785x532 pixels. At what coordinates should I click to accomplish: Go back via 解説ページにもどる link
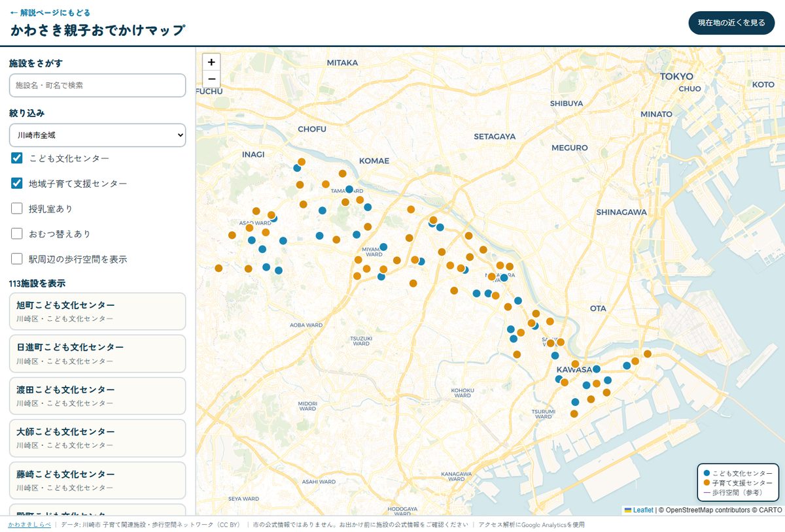(50, 12)
